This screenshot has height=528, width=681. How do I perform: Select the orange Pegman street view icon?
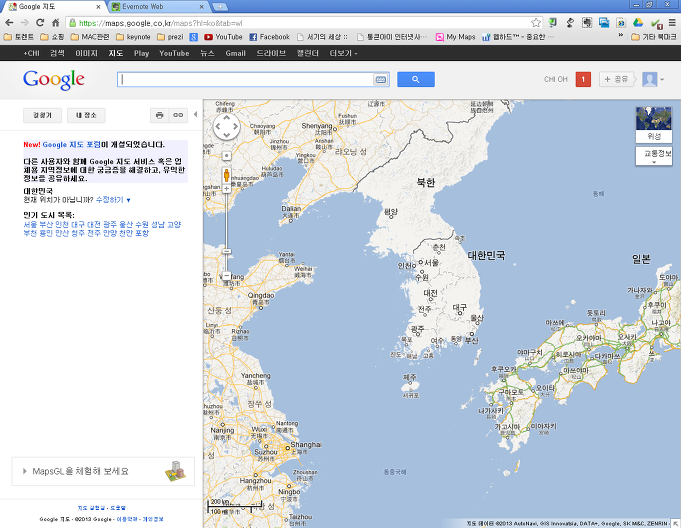[226, 175]
